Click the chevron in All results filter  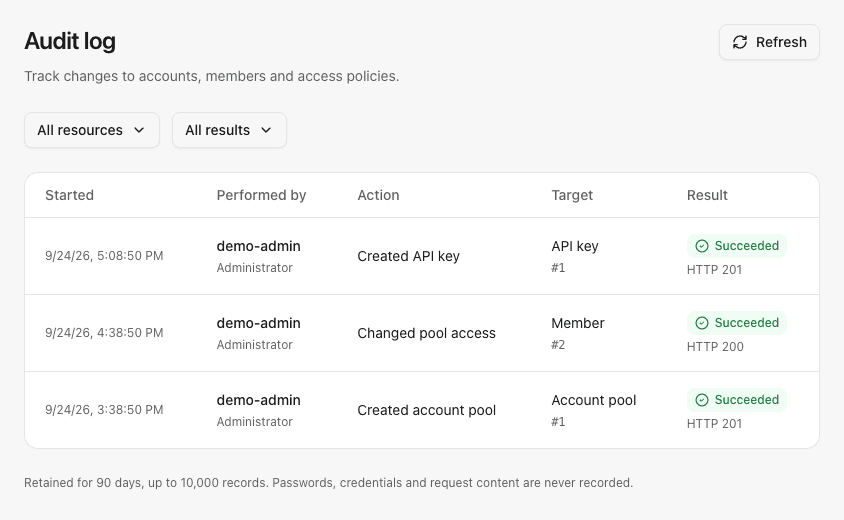(266, 130)
